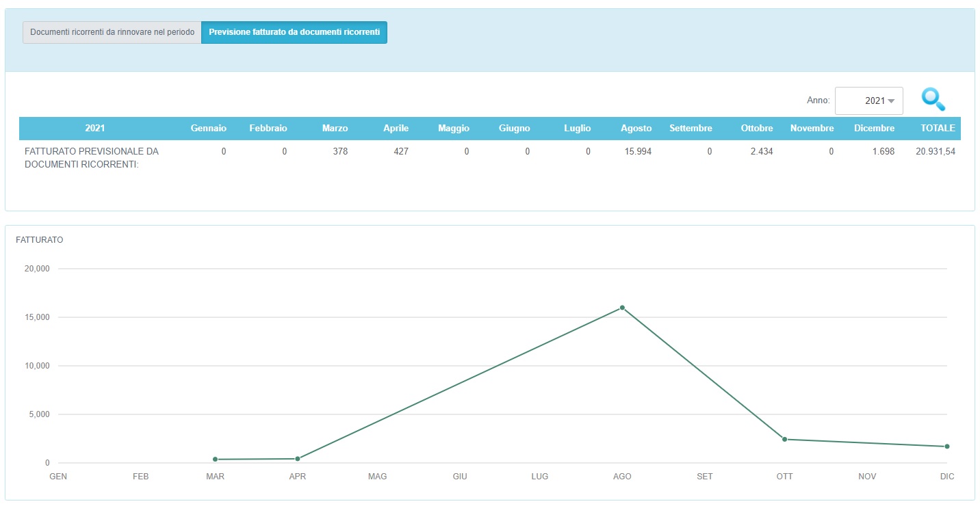Click the 1.698 Dicembre value cell

(x=884, y=152)
